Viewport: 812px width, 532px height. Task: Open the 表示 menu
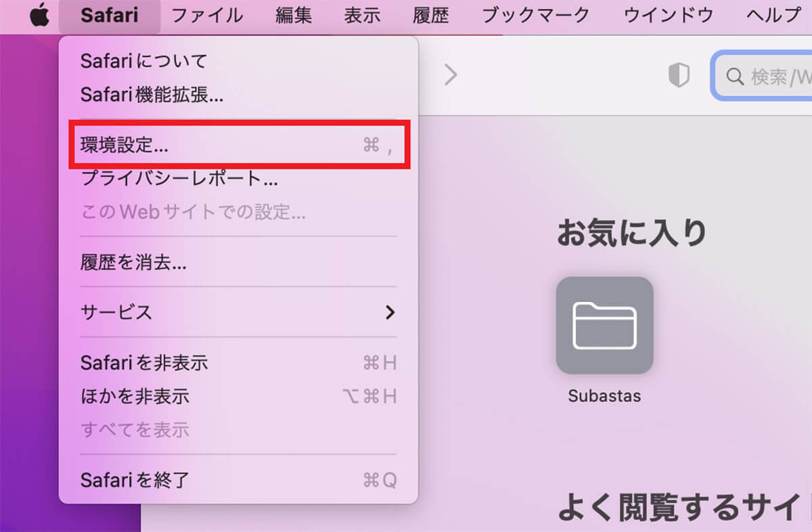[x=362, y=15]
